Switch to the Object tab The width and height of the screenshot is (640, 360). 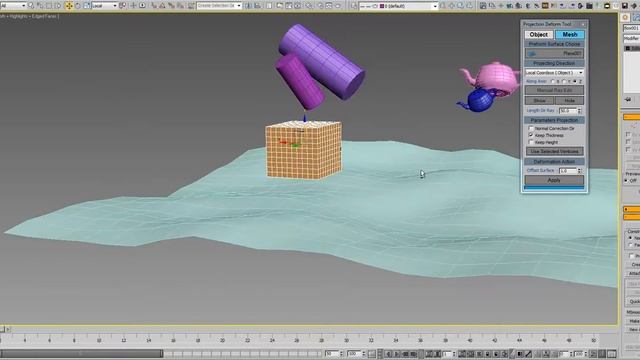click(539, 35)
